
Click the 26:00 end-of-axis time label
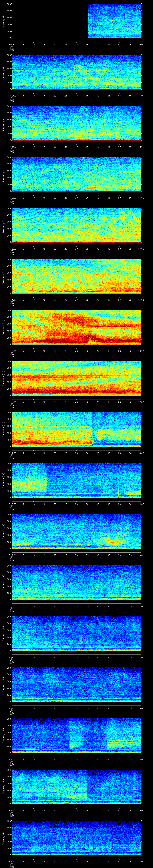141,861
